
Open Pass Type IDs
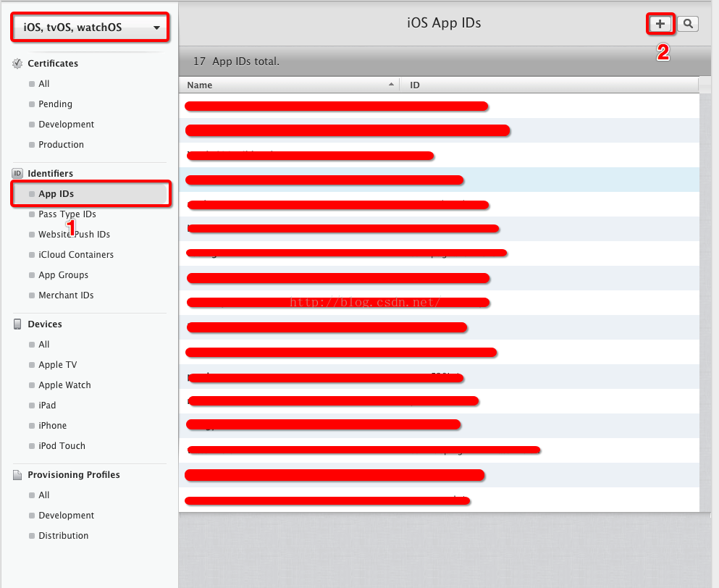pos(67,214)
